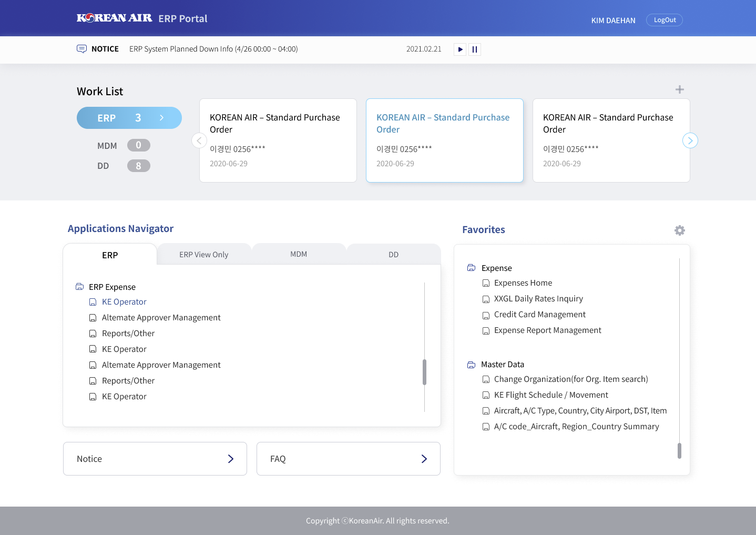Click the plus icon in Work List

pyautogui.click(x=679, y=89)
